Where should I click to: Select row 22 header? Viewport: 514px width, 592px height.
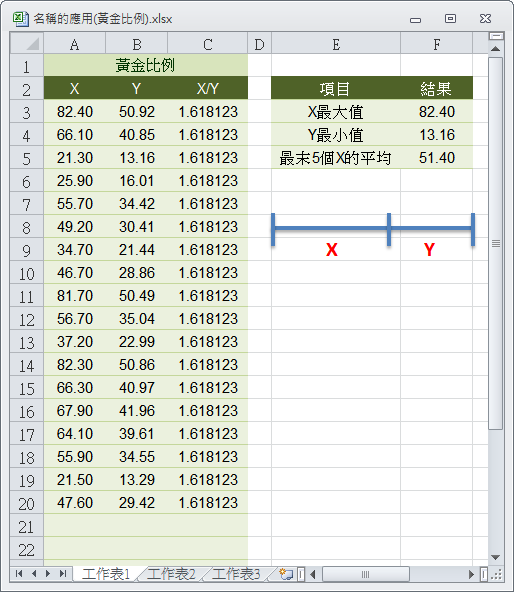tap(26, 549)
